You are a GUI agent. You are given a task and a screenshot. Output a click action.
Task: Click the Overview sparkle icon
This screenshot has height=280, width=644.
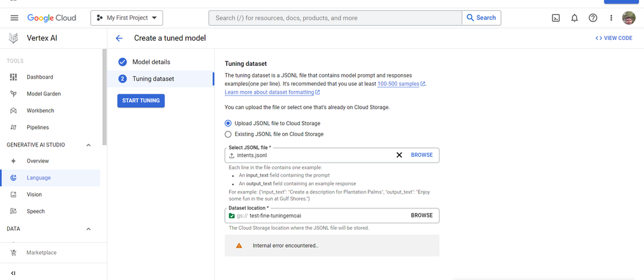point(14,161)
